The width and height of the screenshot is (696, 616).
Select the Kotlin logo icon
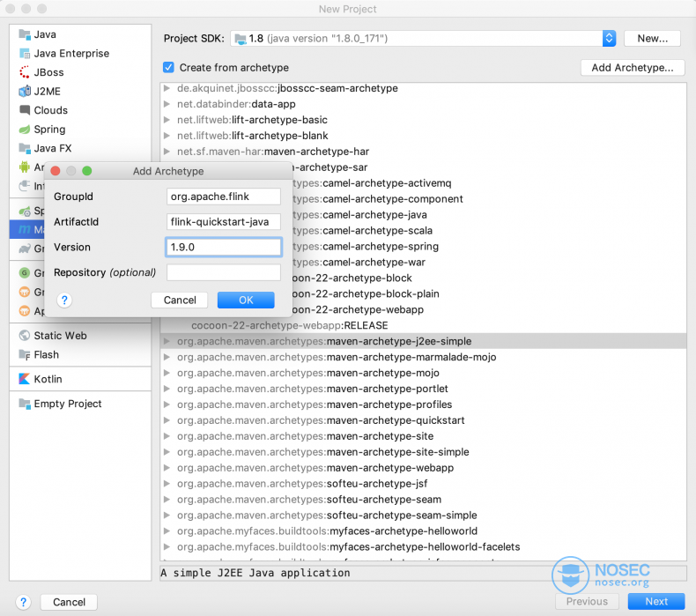[x=25, y=379]
